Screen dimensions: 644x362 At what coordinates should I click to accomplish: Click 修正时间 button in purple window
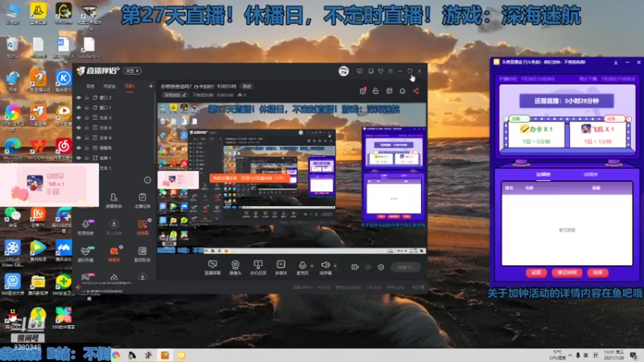point(567,273)
